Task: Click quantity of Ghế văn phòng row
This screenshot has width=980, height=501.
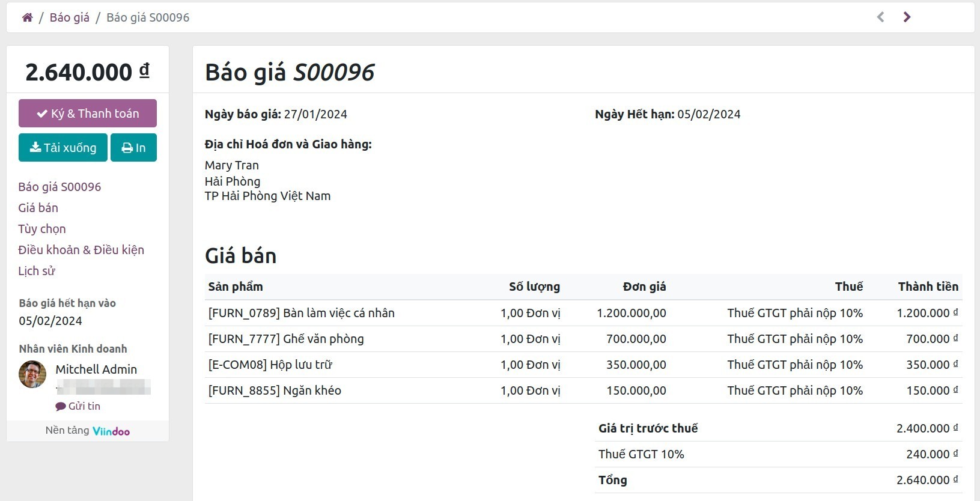Action: coord(531,339)
